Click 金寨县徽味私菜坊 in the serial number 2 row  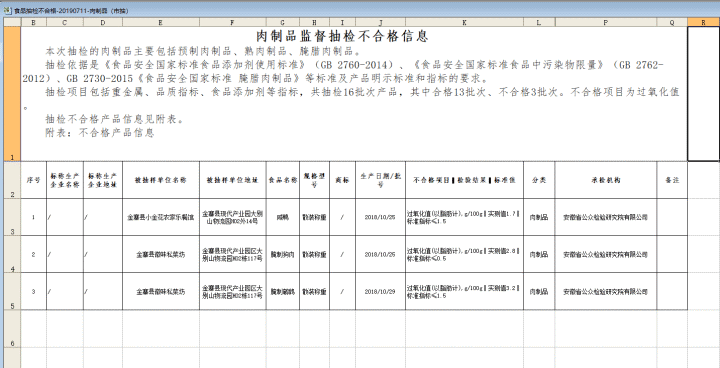click(x=161, y=255)
